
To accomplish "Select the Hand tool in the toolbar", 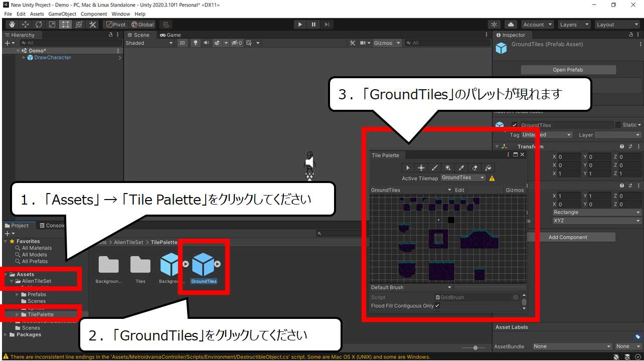I will 12,25.
